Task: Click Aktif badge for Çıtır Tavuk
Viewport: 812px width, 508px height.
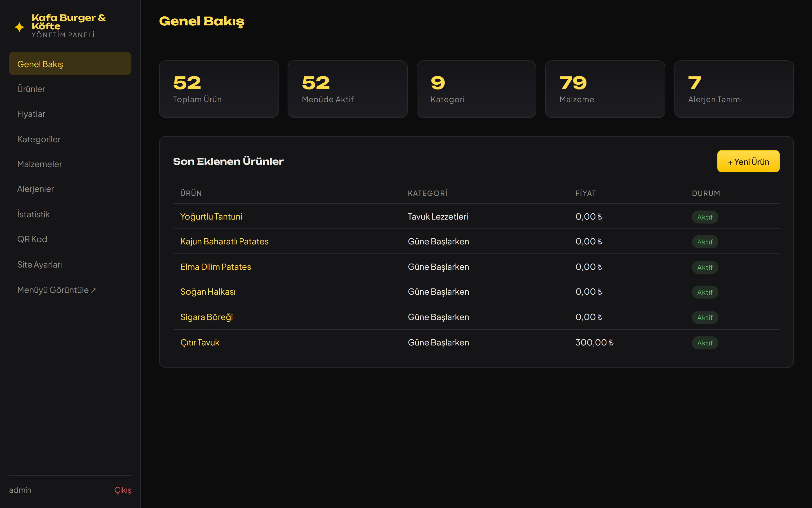Action: pyautogui.click(x=705, y=343)
